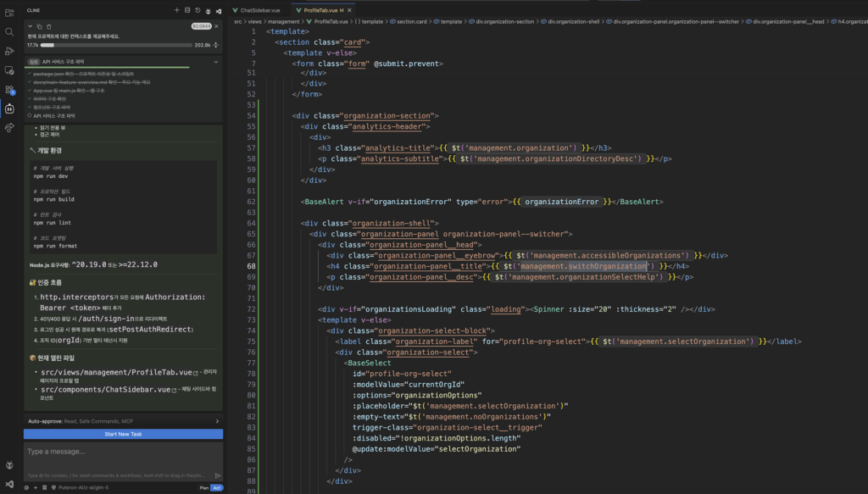Click the Start New Task button
The height and width of the screenshot is (494, 868).
point(123,434)
